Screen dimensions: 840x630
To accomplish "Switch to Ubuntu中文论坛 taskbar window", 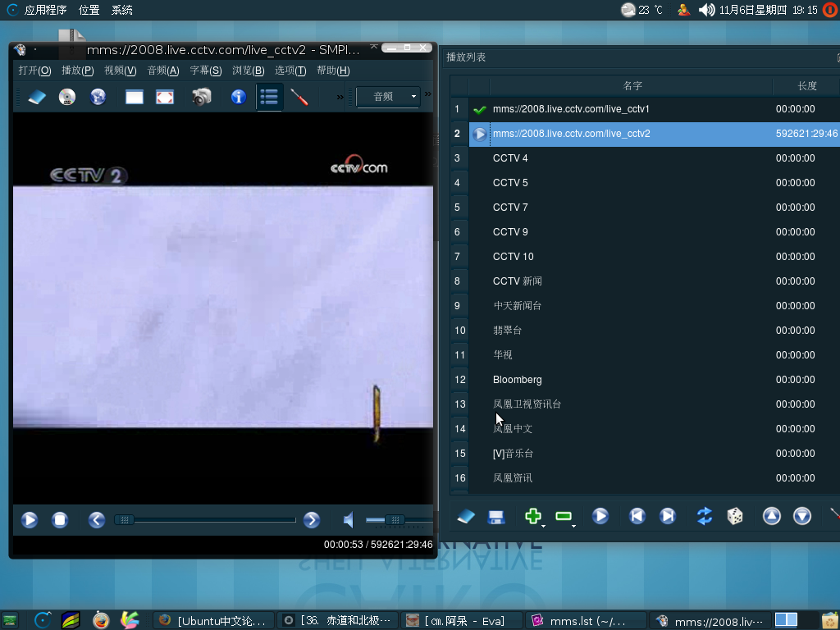I will click(213, 621).
